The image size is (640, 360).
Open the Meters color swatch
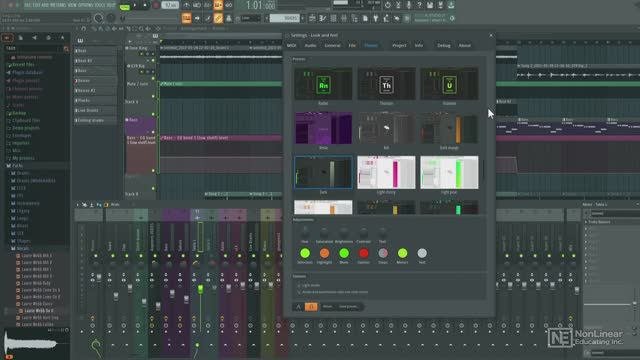[x=402, y=253]
